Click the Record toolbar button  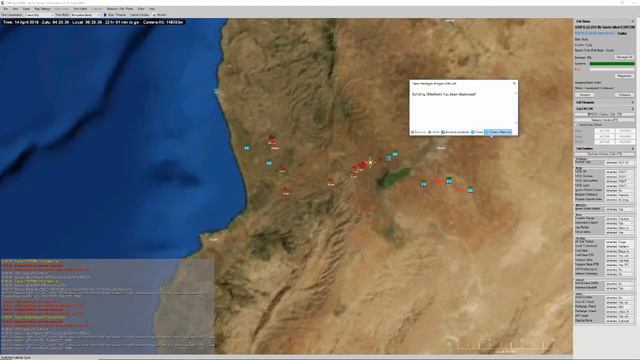160,15
